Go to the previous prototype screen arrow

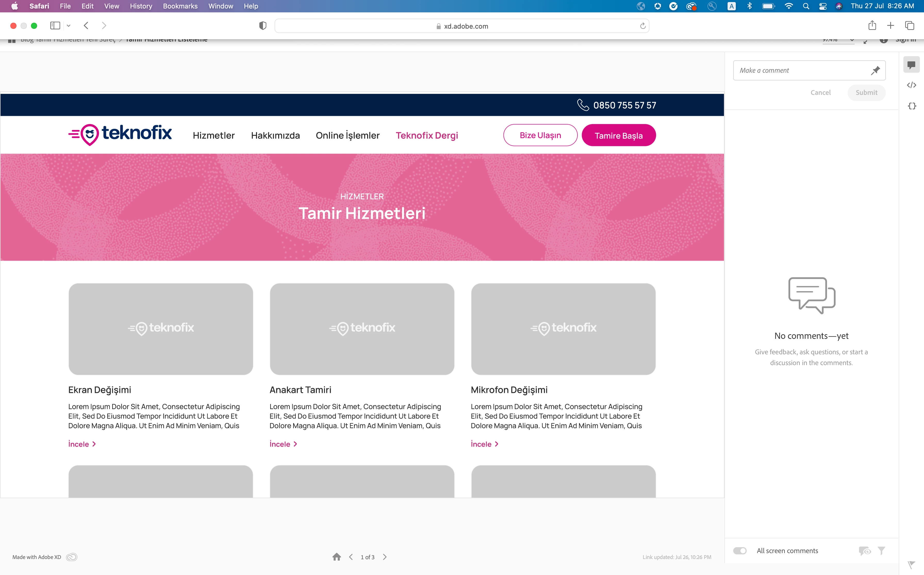coord(351,557)
